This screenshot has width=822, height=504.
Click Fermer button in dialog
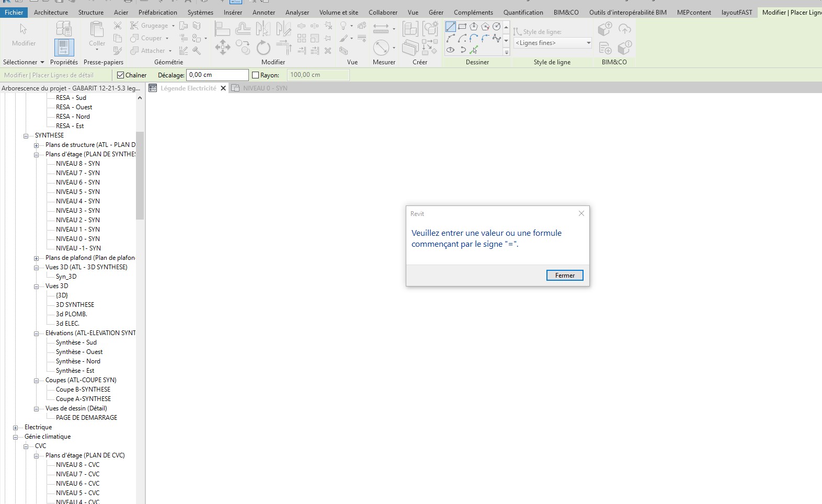click(x=564, y=276)
